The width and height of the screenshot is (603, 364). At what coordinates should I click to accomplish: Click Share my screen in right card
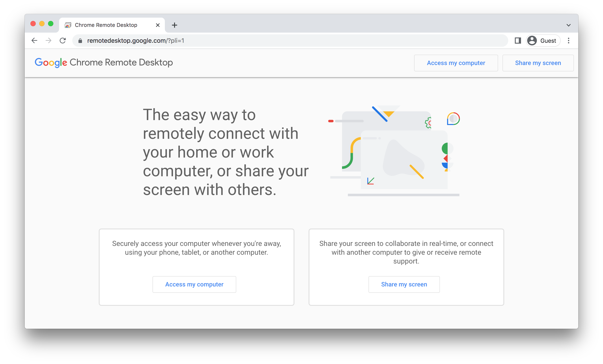pos(404,284)
